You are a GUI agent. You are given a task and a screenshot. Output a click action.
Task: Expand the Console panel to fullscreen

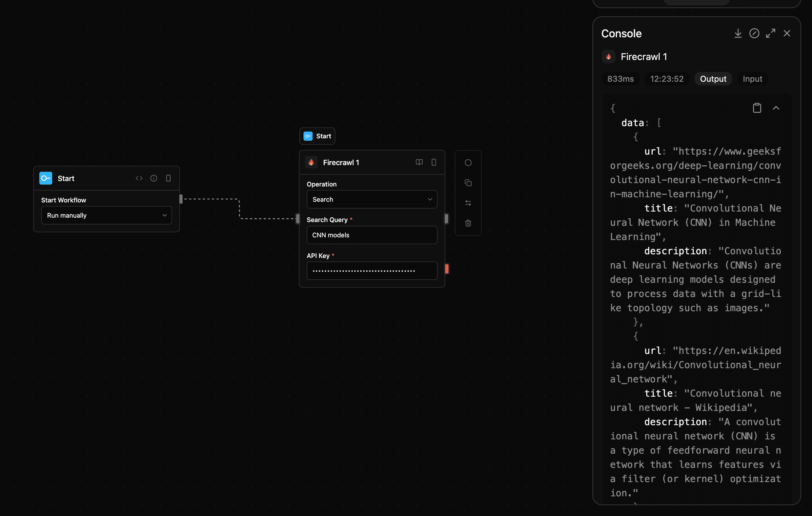[x=771, y=33]
